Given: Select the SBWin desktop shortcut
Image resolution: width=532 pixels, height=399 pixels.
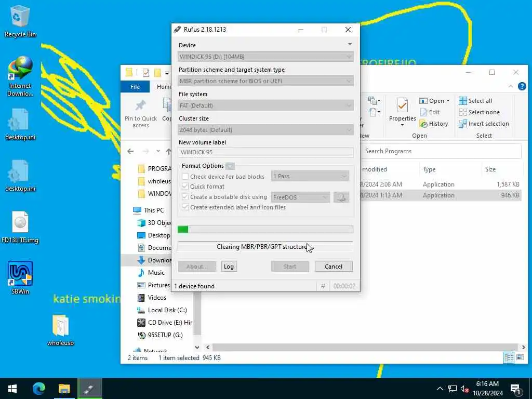Looking at the screenshot, I should [20, 277].
